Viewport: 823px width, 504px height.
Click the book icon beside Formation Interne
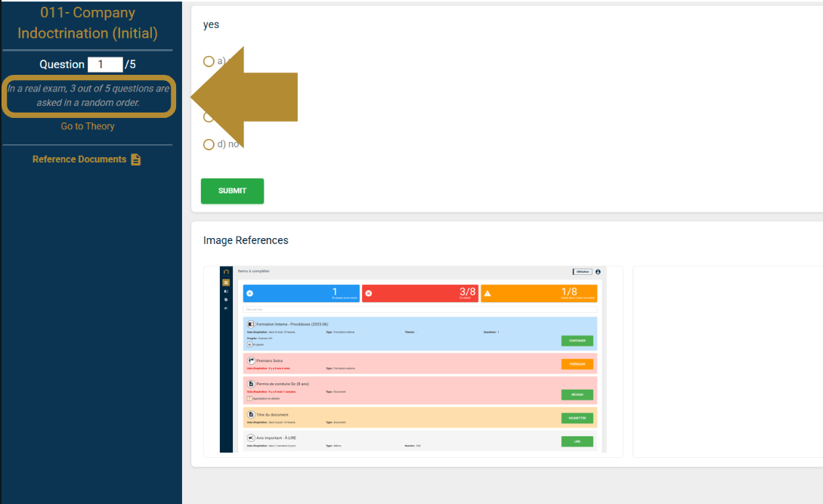coord(251,324)
